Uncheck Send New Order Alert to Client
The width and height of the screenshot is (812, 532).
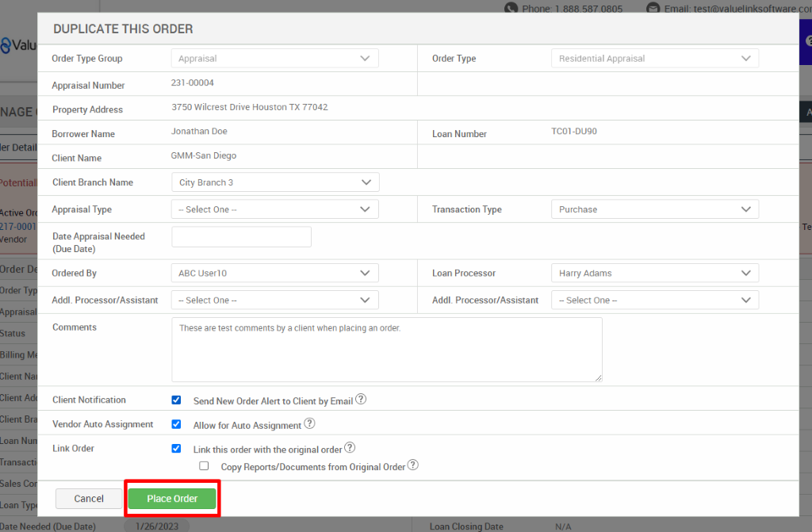176,400
